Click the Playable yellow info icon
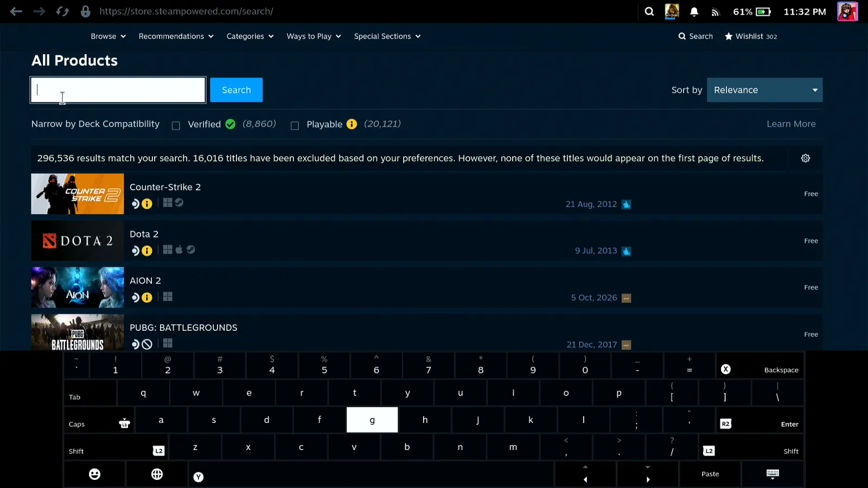 click(x=352, y=124)
